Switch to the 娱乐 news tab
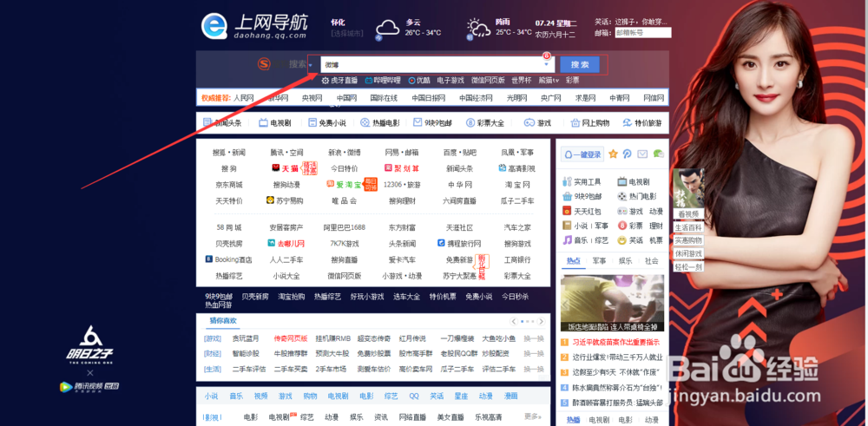868x426 pixels. pos(625,260)
